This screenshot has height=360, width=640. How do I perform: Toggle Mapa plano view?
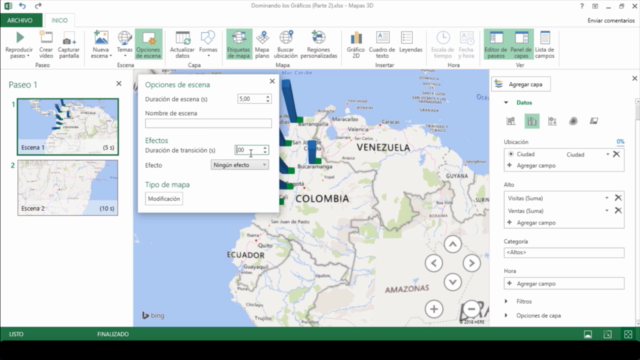point(262,44)
